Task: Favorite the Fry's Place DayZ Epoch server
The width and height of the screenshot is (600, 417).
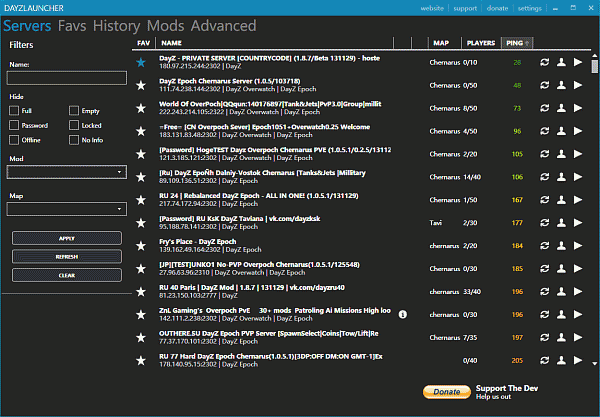Action: pos(141,246)
